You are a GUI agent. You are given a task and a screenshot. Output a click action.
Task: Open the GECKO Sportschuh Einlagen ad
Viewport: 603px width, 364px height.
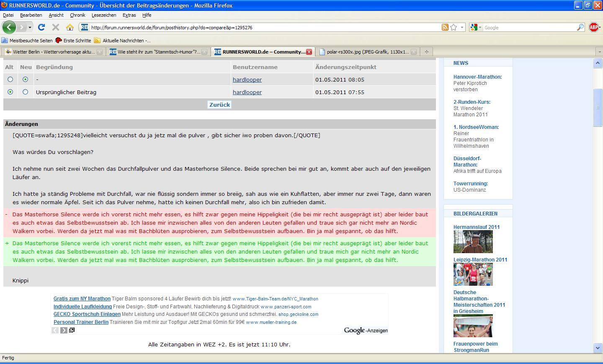[x=87, y=314]
